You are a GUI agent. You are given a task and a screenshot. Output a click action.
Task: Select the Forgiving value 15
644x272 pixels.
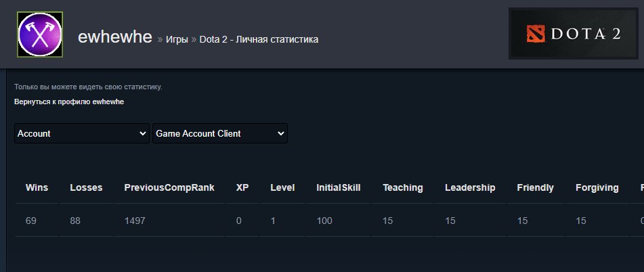[581, 221]
